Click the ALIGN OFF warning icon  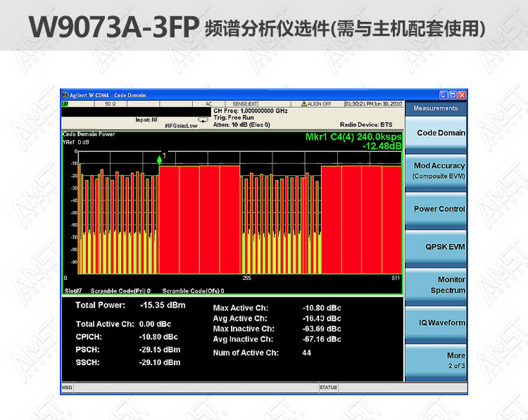tap(303, 104)
